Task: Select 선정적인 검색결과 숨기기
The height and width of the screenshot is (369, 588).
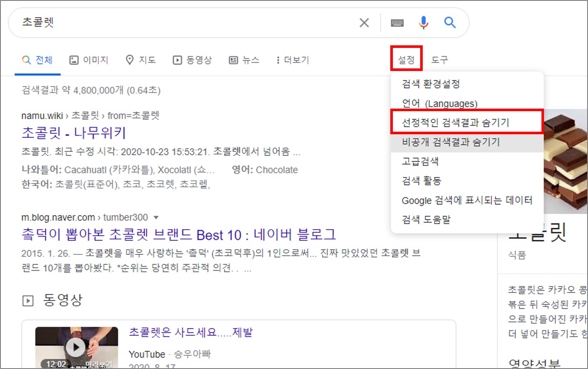Action: coord(467,123)
